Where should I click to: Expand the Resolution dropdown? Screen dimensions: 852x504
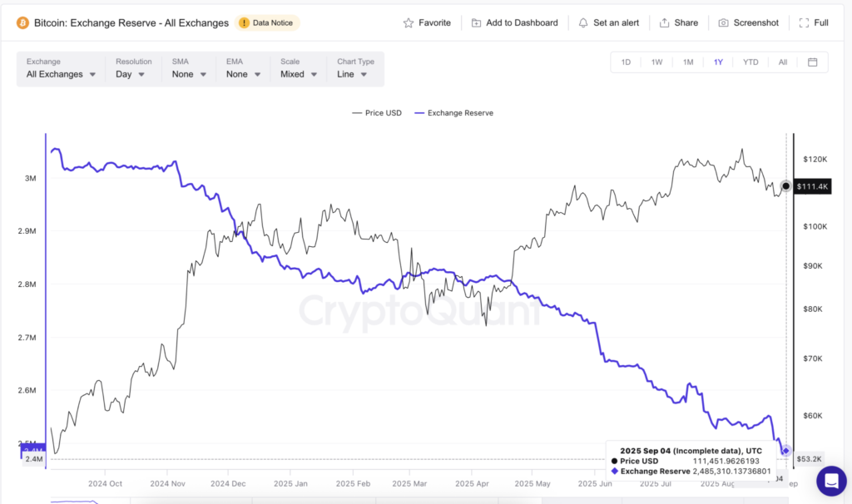point(131,73)
